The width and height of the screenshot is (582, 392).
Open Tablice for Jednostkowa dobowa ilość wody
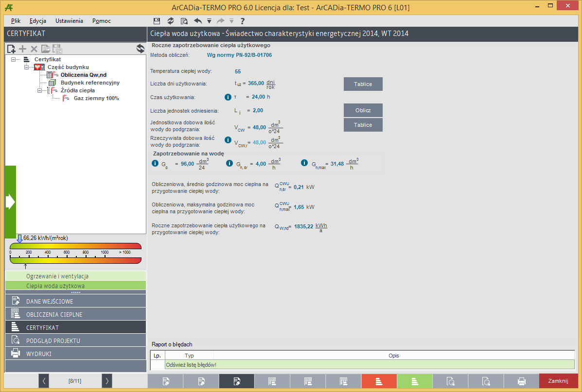[x=363, y=125]
